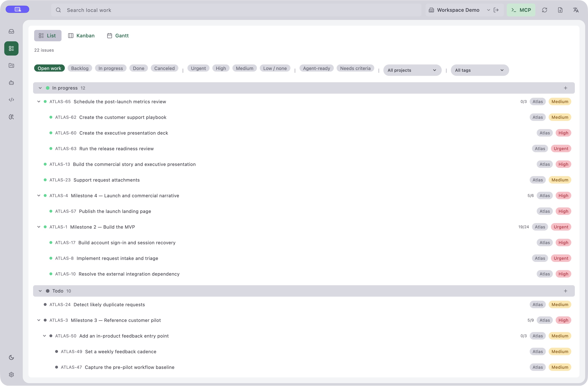The image size is (588, 386).
Task: Toggle the In progress filter chip
Action: (111, 68)
